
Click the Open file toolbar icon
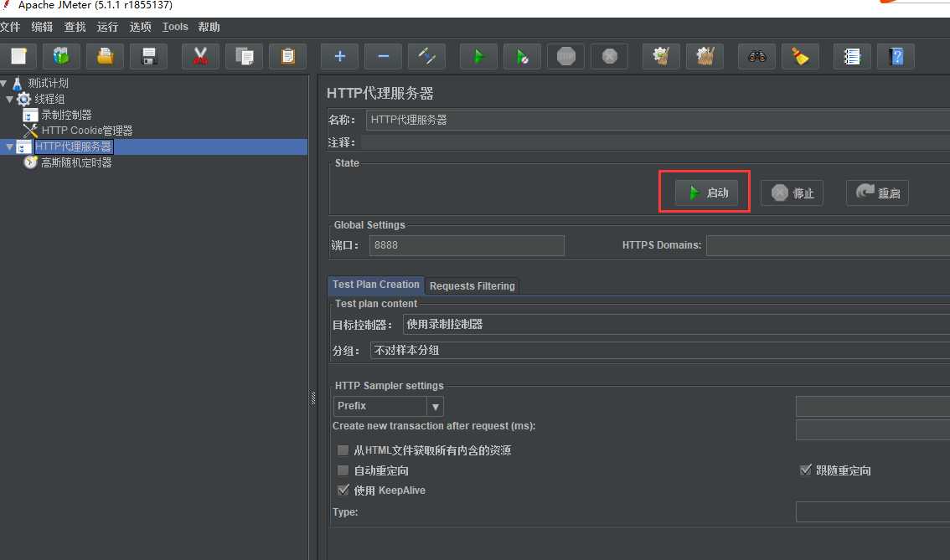click(x=105, y=56)
